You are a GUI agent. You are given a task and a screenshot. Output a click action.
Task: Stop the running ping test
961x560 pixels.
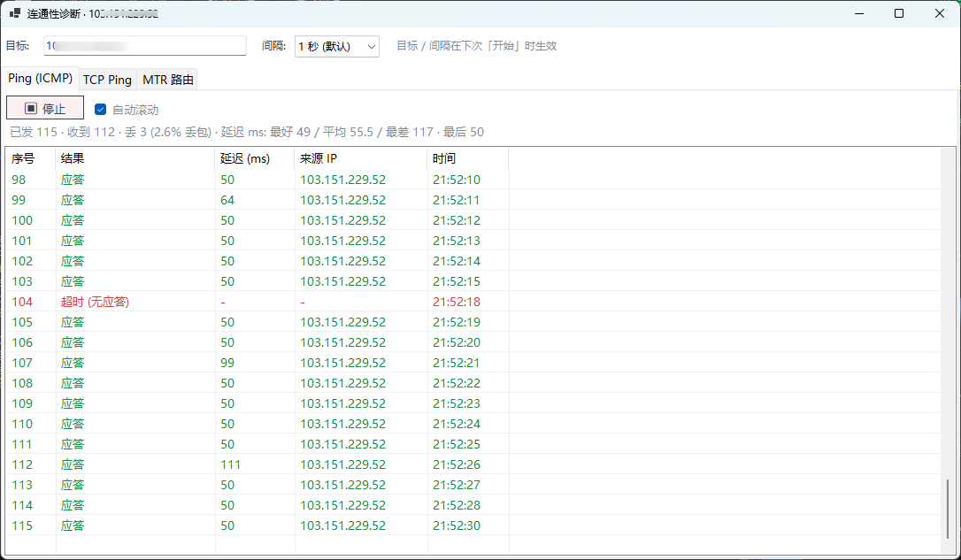[45, 109]
